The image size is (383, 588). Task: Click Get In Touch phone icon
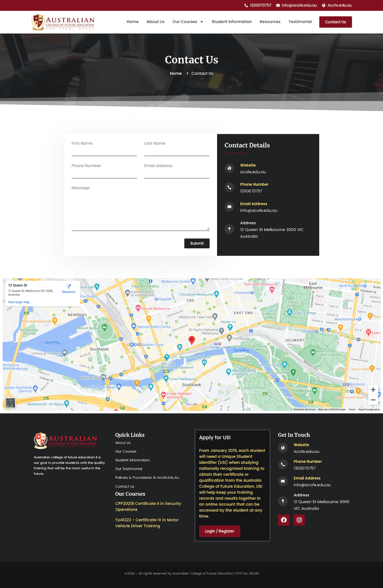pyautogui.click(x=283, y=465)
